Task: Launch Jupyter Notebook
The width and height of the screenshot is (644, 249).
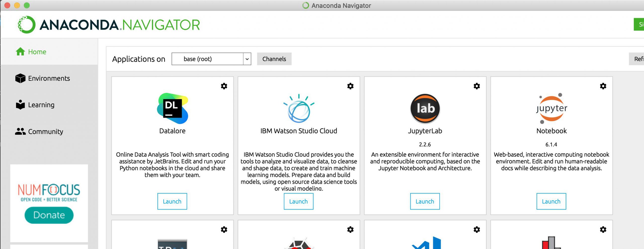Action: pos(551,201)
